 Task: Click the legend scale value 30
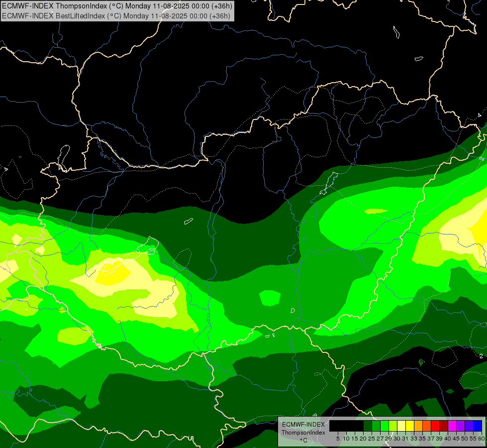tap(397, 439)
